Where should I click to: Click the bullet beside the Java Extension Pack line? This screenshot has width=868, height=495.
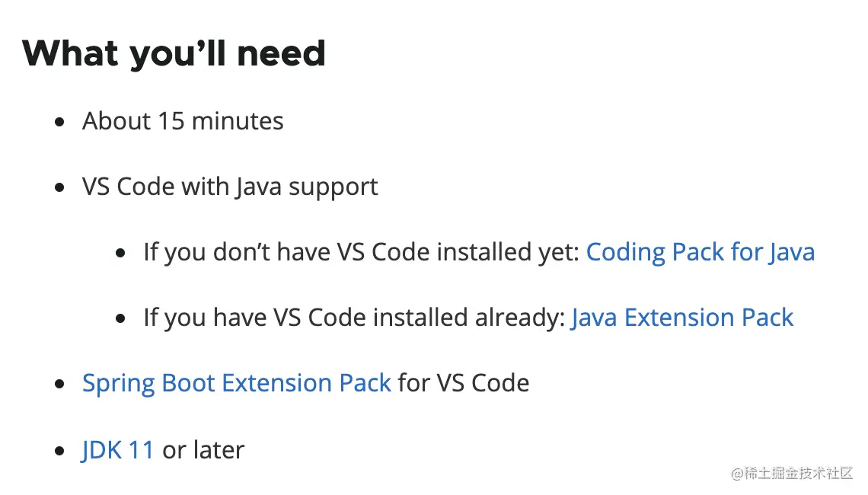[x=121, y=318]
